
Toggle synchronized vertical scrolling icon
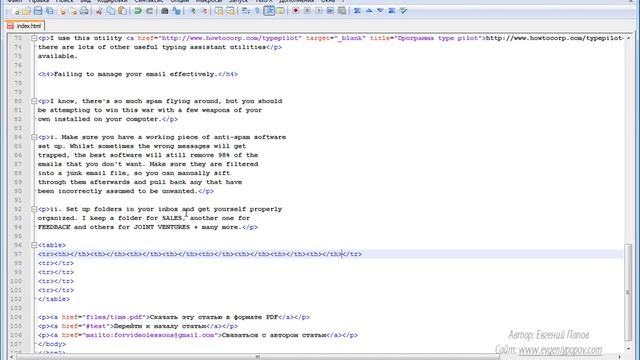219,11
